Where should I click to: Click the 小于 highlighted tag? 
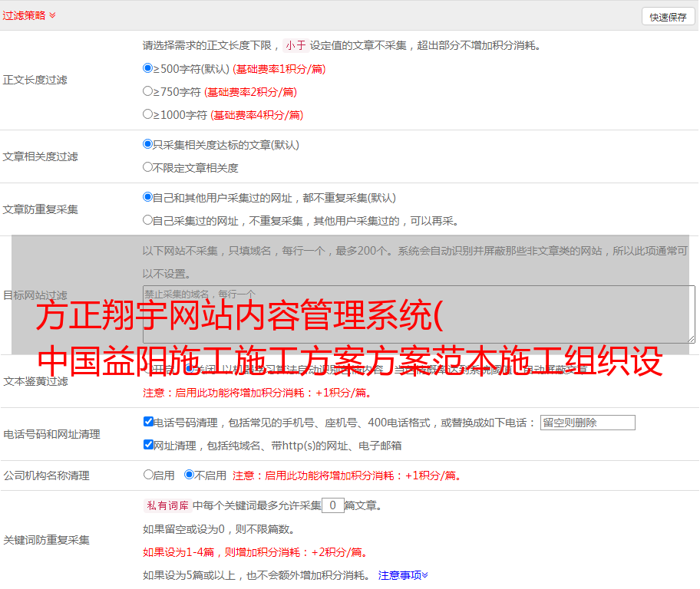[x=296, y=45]
